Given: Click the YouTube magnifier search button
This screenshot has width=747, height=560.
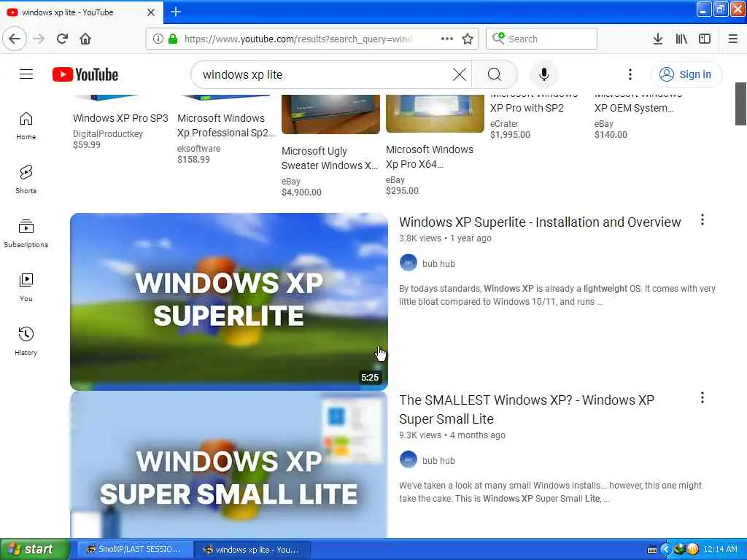Looking at the screenshot, I should pyautogui.click(x=495, y=74).
